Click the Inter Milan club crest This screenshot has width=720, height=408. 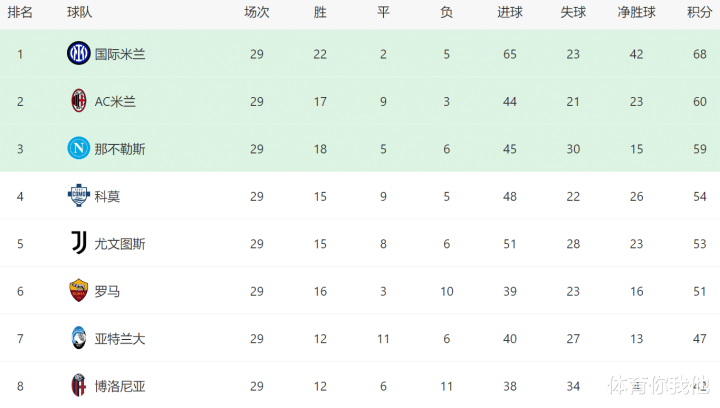78,53
